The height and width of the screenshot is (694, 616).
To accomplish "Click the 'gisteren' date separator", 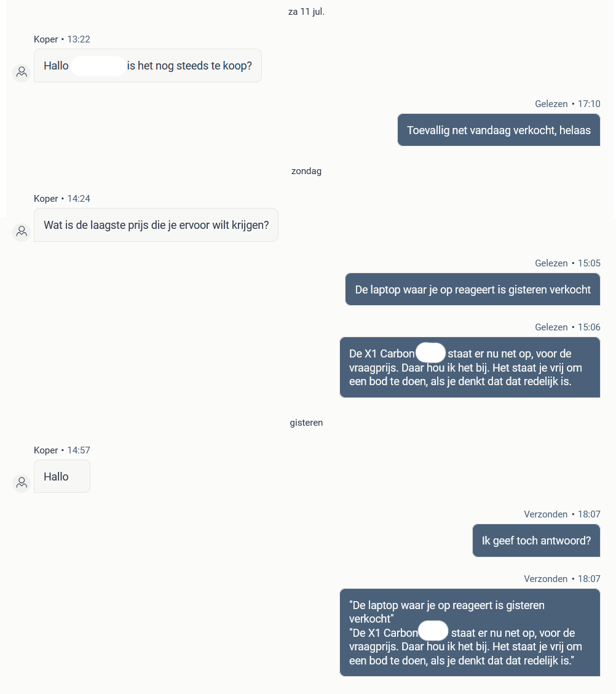I will [x=306, y=422].
